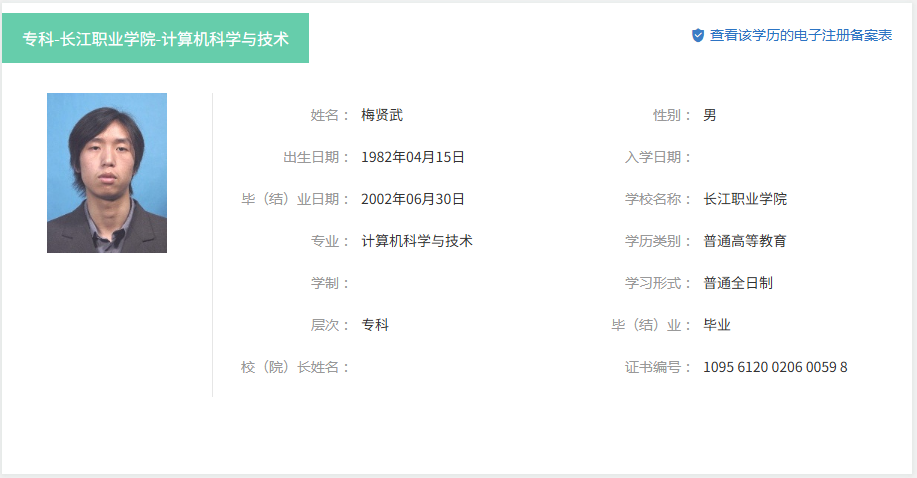Image resolution: width=917 pixels, height=478 pixels.
Task: Click the 学校名称 value 长江职业学院
Action: (x=745, y=199)
